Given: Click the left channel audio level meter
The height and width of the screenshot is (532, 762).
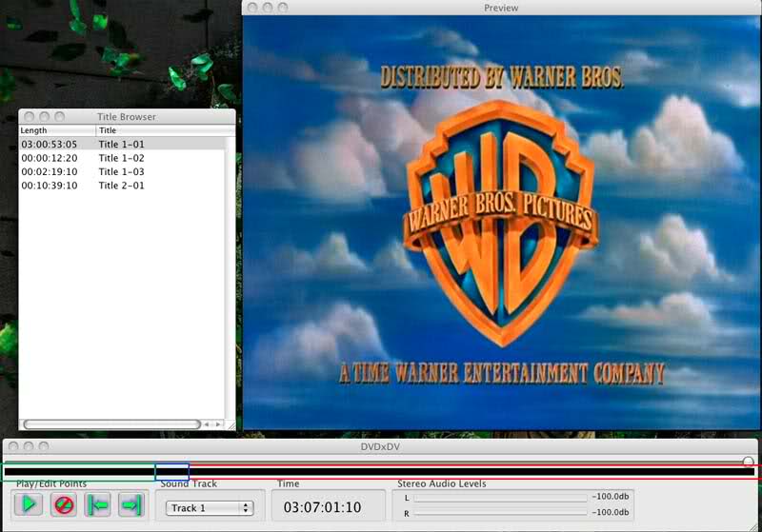Looking at the screenshot, I should click(x=500, y=498).
